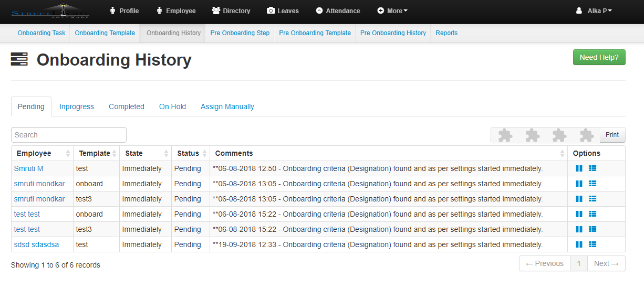The width and height of the screenshot is (644, 288).
Task: Click the puzzle-piece icon beside Print
Action: point(586,135)
